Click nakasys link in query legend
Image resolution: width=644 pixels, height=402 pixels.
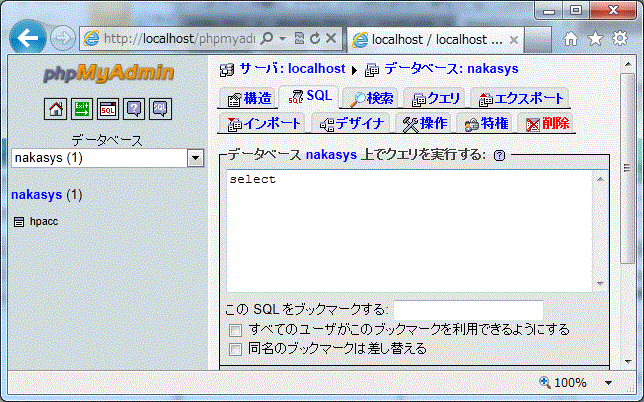tap(331, 155)
